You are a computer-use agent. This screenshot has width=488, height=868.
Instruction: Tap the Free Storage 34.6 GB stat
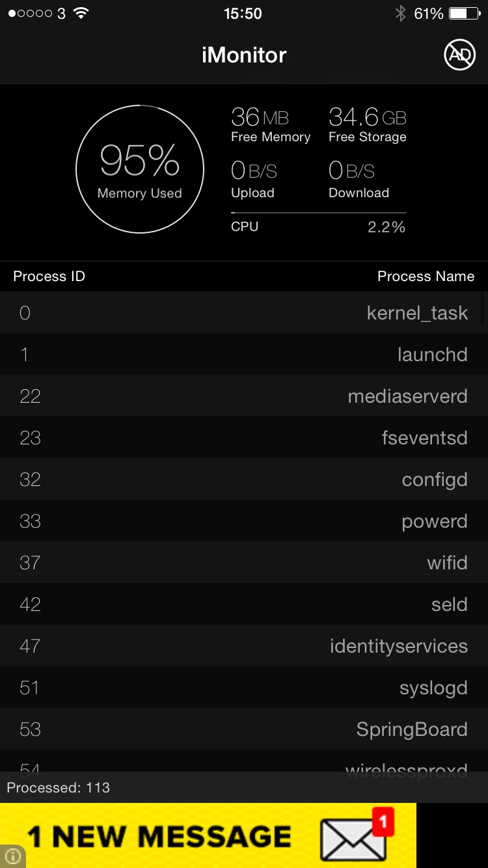(368, 125)
